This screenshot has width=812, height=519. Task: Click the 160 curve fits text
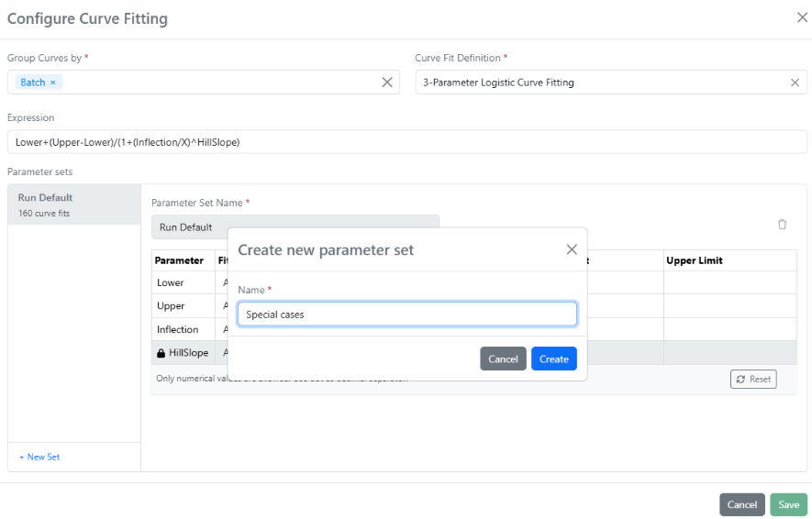pos(44,213)
